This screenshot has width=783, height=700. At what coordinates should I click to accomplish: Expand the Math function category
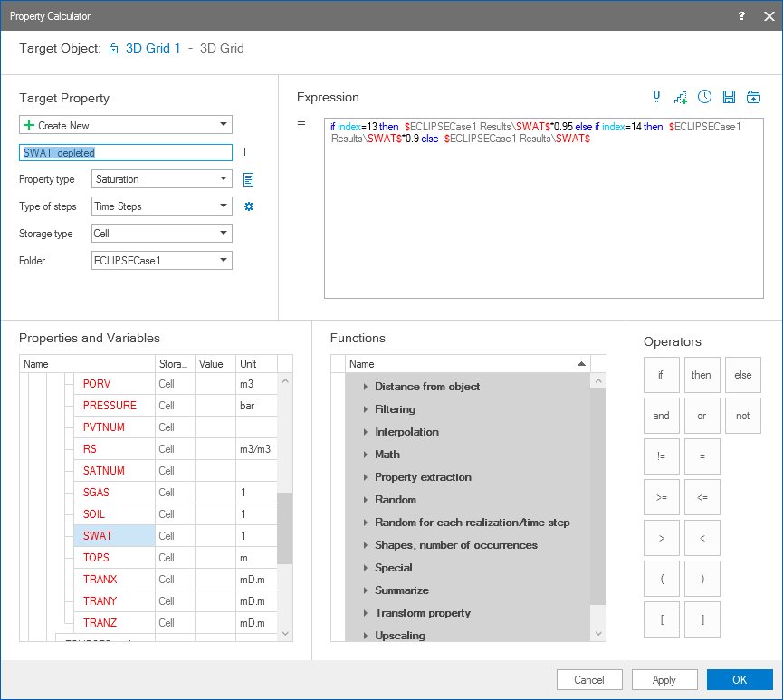point(387,455)
